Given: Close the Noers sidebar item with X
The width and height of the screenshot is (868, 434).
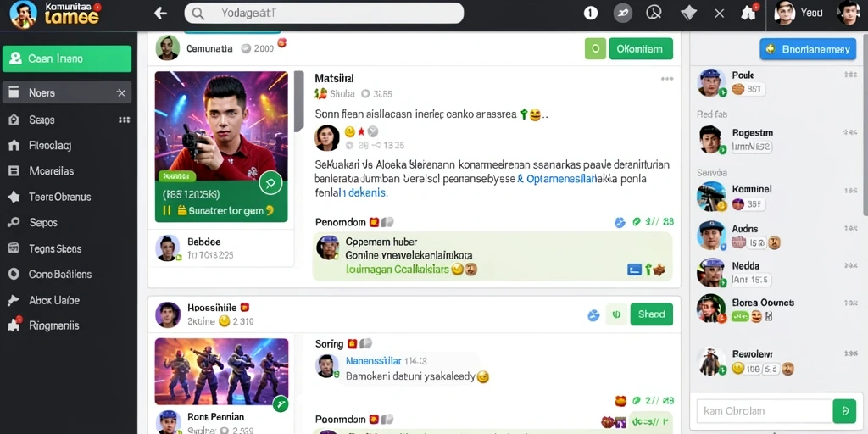Looking at the screenshot, I should click(121, 93).
